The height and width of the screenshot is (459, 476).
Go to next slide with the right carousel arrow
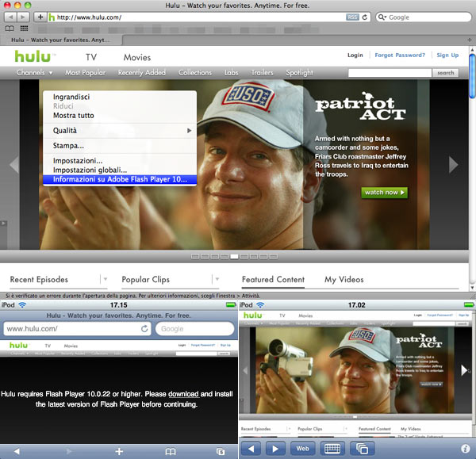(x=453, y=165)
